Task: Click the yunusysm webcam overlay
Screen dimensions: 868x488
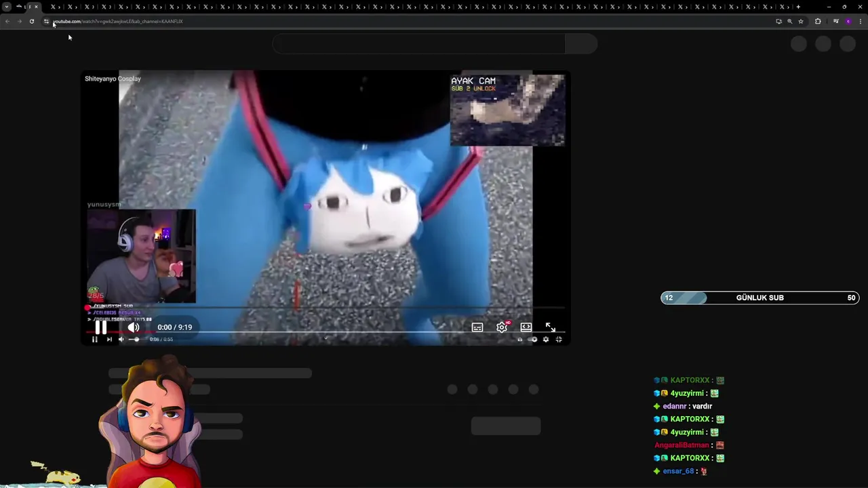Action: coord(141,256)
